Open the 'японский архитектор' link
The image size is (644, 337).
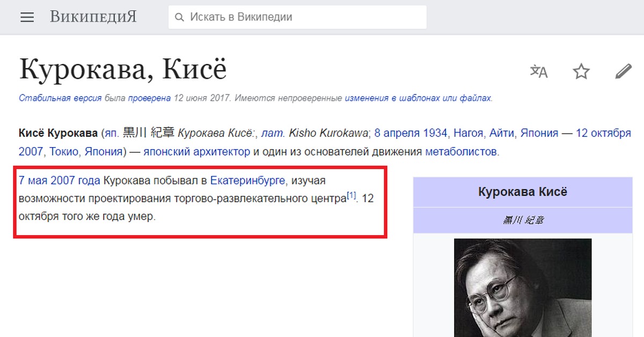196,151
